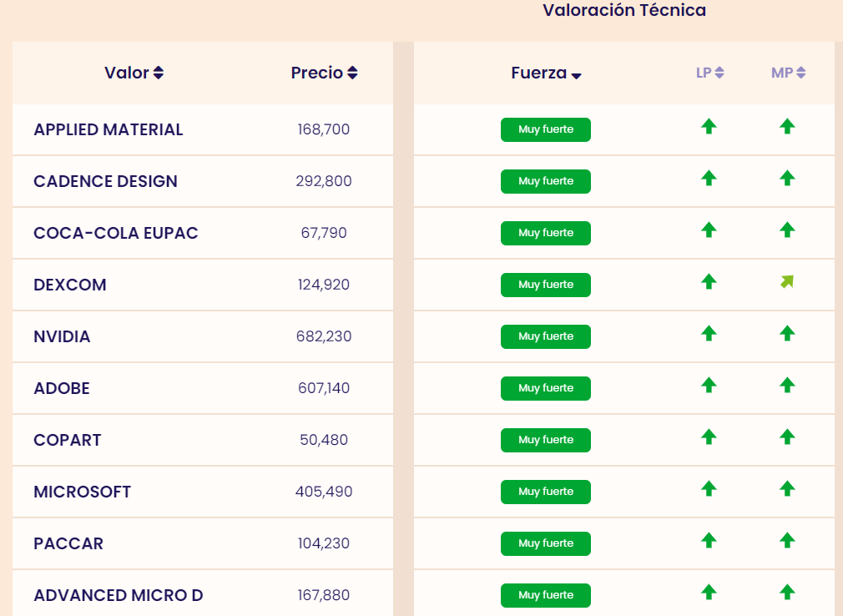Click the MP up arrow for CADENCE DESIGN
The width and height of the screenshot is (843, 616).
click(x=787, y=179)
